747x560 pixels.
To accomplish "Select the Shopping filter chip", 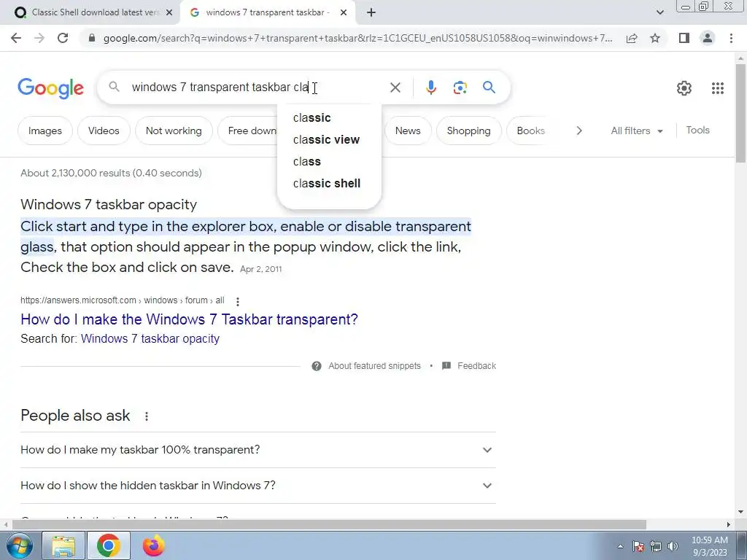I will (x=468, y=131).
